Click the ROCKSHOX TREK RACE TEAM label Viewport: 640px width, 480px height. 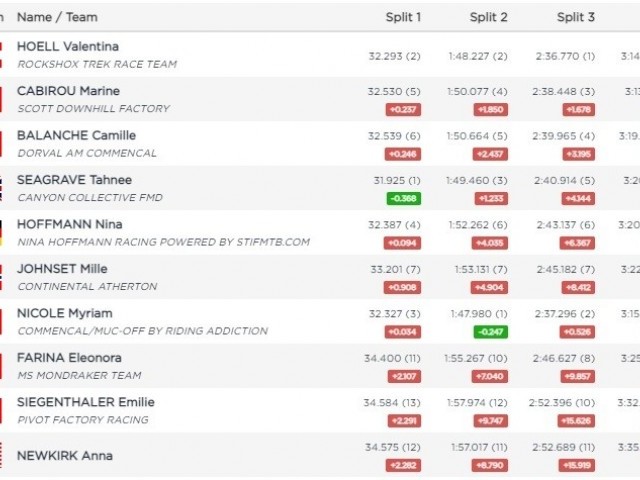coord(97,64)
